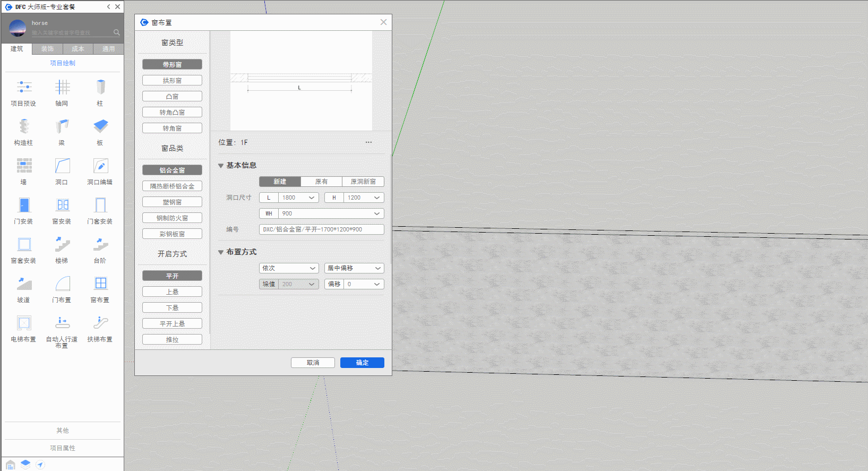Select the 坡道 ramp tool icon
The height and width of the screenshot is (471, 868).
pyautogui.click(x=24, y=284)
